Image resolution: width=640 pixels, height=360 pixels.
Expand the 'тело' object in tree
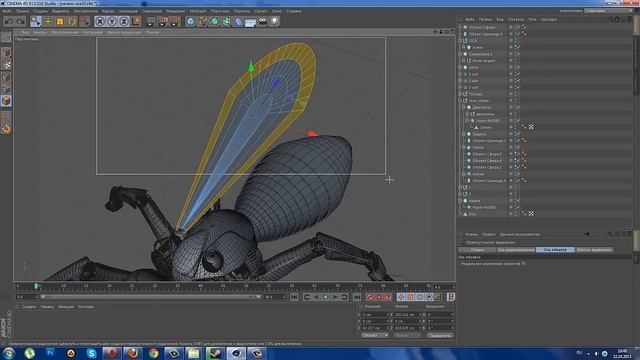(460, 67)
